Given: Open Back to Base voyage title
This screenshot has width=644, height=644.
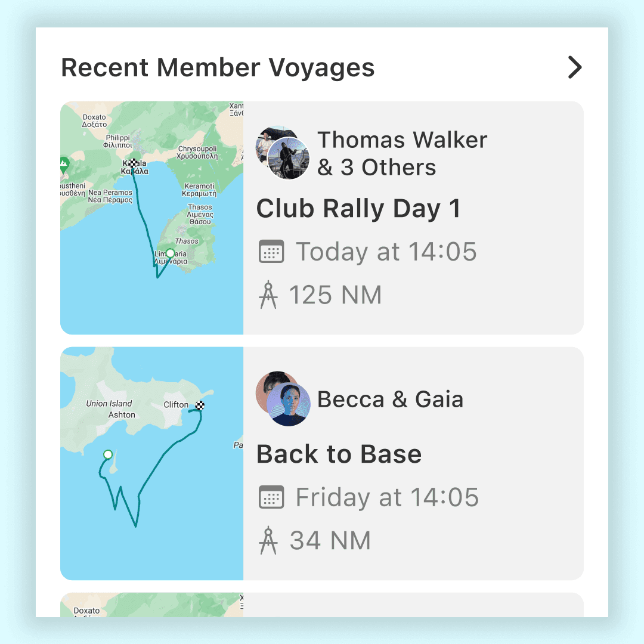Looking at the screenshot, I should coord(339,454).
